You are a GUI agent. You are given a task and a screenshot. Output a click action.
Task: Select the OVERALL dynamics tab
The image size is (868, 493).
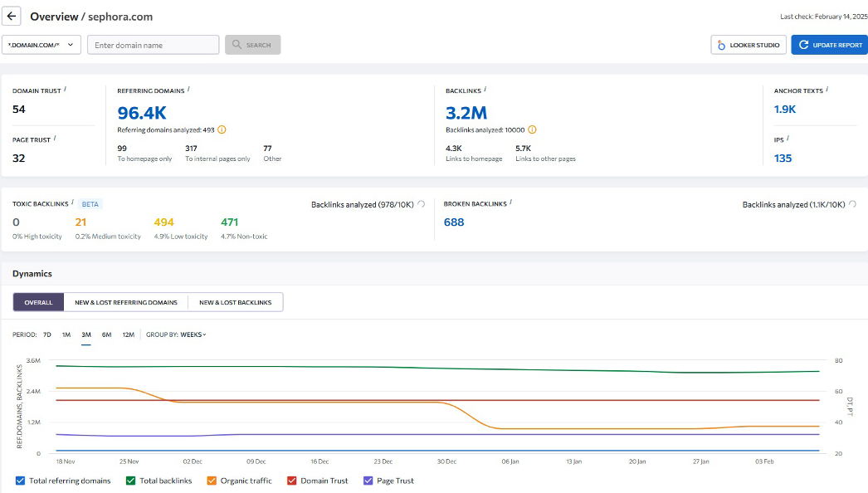[x=38, y=302]
